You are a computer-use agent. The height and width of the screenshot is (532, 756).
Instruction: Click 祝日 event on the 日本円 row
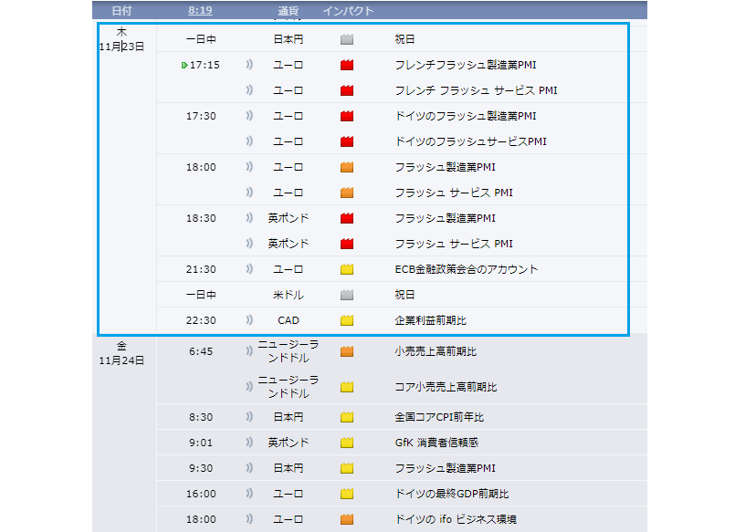(404, 39)
